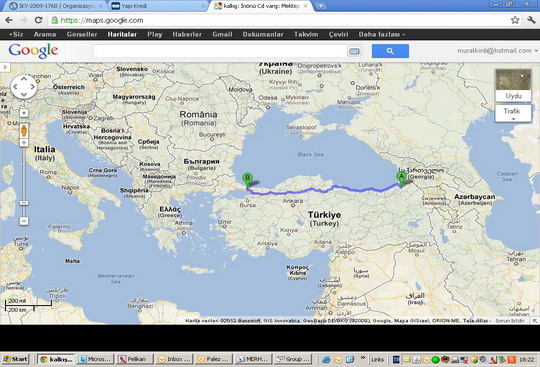Viewport: 540px width, 367px height.
Task: Click the Google Maps search field
Action: click(x=220, y=51)
